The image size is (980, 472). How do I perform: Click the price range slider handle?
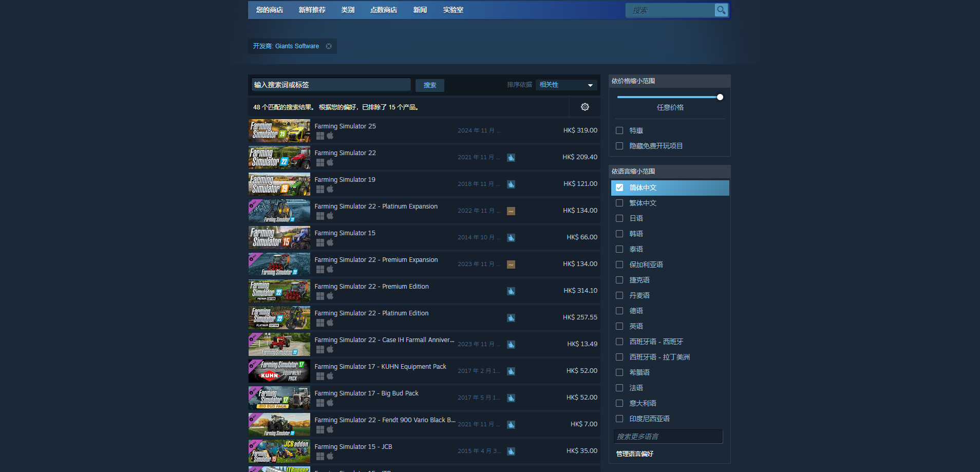coord(720,97)
